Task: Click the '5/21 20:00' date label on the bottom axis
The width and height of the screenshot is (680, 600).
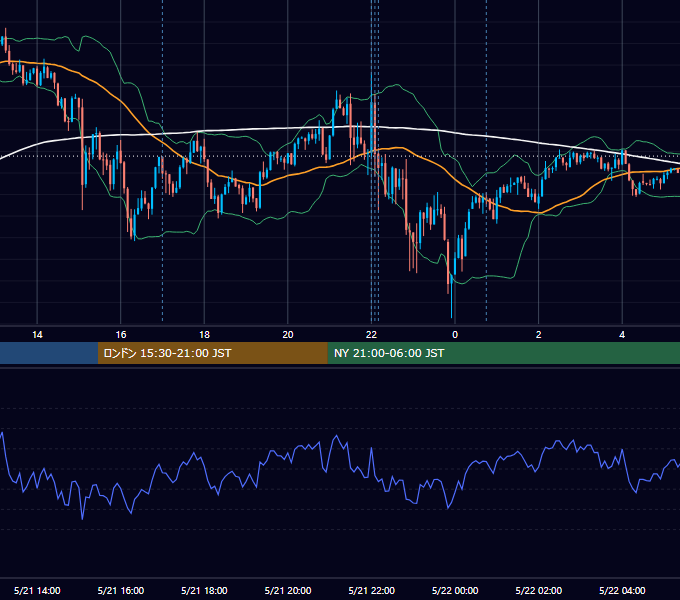Action: pyautogui.click(x=288, y=590)
